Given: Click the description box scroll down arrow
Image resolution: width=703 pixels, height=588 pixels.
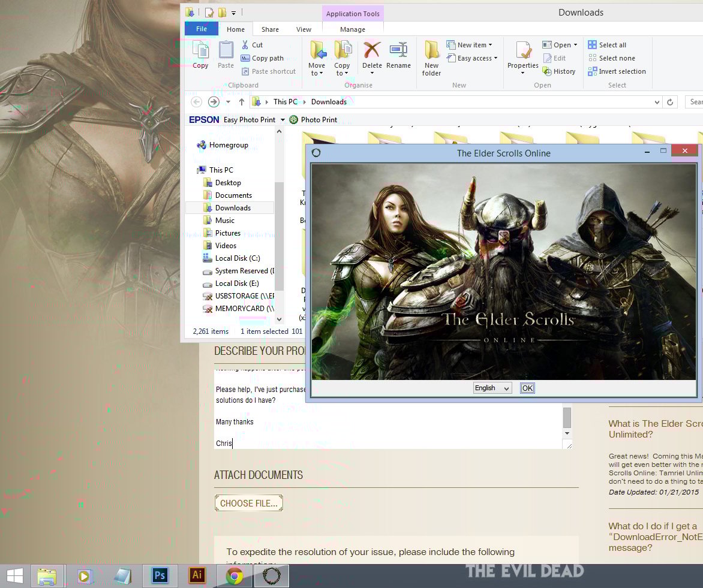Looking at the screenshot, I should 567,433.
